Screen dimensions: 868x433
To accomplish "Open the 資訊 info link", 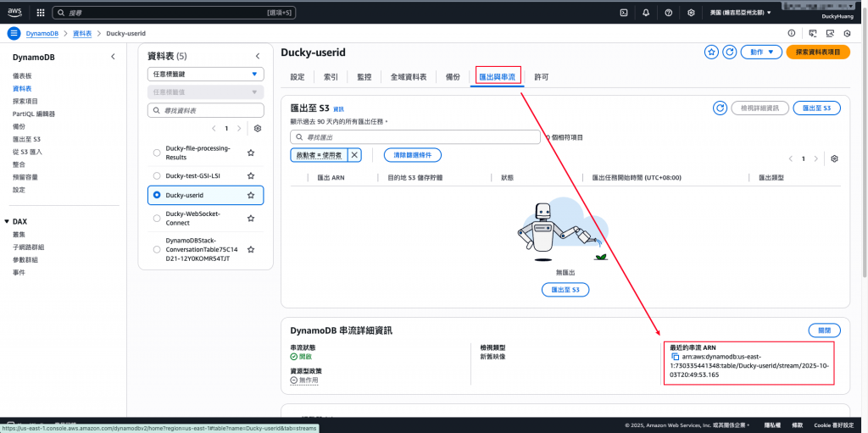I will (x=338, y=109).
